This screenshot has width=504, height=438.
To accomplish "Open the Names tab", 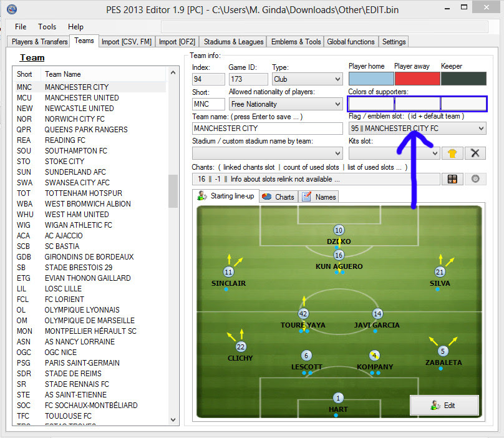I will 319,197.
